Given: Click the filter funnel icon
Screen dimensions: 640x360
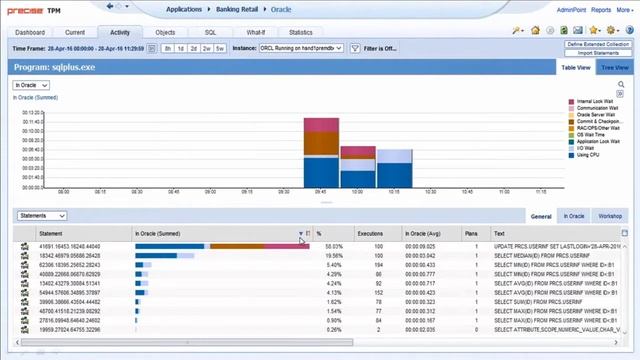Looking at the screenshot, I should [x=355, y=48].
